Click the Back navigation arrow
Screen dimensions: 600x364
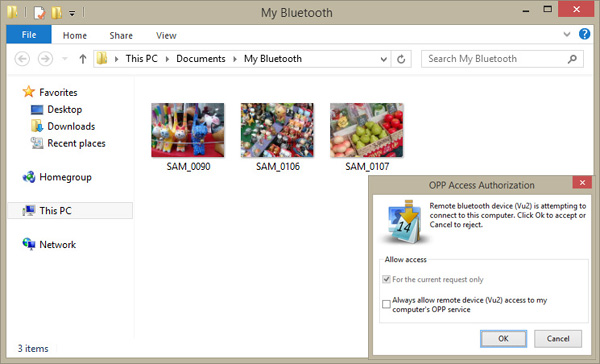tap(22, 59)
